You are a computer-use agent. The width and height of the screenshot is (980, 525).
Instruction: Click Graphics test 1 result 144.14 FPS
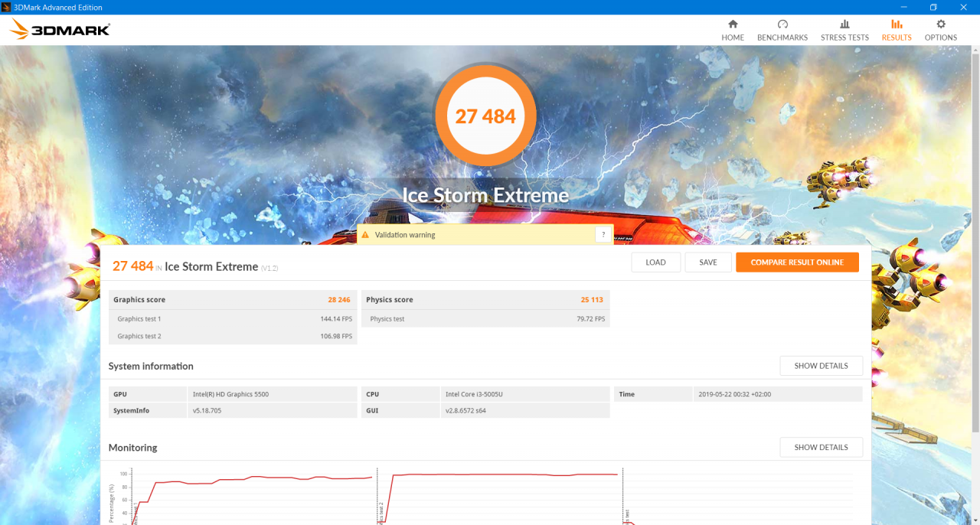pos(336,318)
